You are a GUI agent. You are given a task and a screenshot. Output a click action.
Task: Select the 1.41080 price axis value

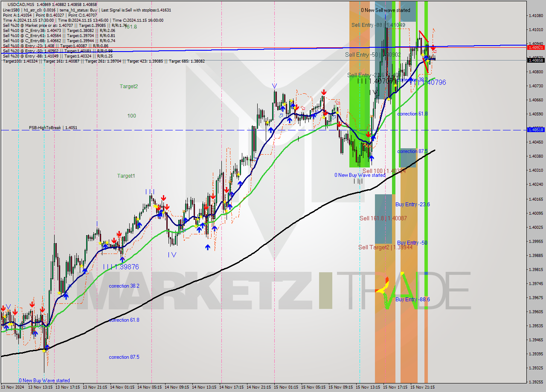535,16
